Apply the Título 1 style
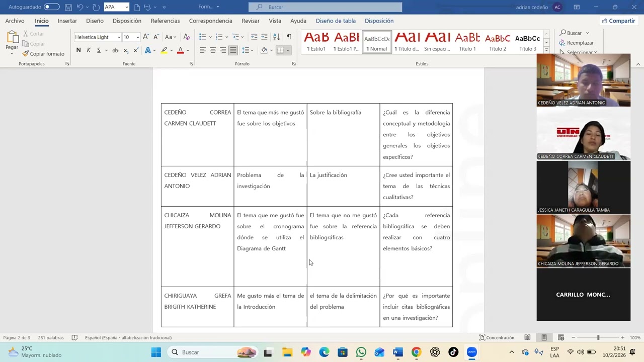Screen dimensions: 644x362 point(467,42)
